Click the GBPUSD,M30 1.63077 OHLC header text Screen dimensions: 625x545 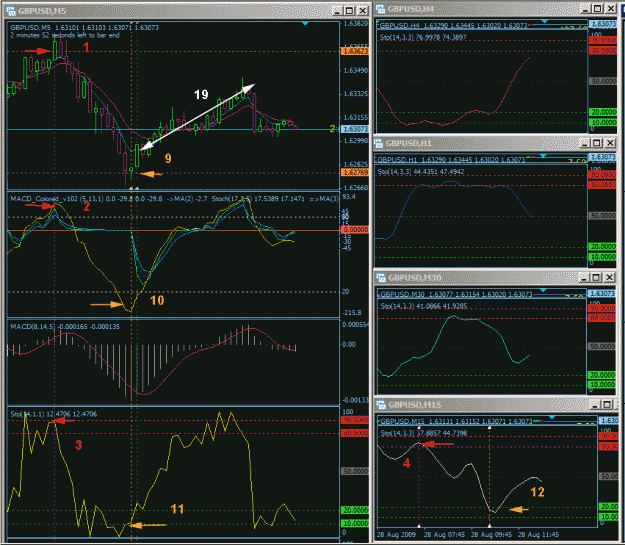(456, 294)
